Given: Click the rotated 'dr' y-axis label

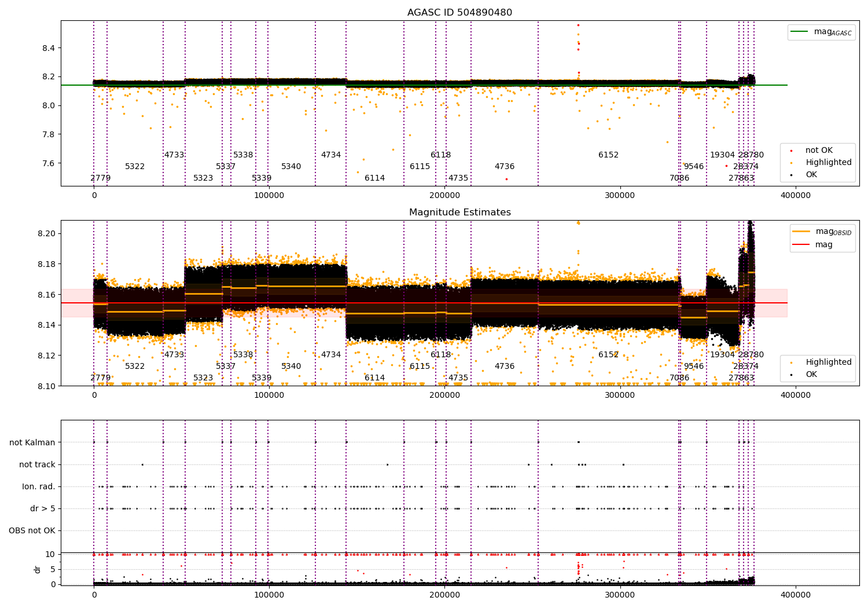Looking at the screenshot, I should [38, 569].
